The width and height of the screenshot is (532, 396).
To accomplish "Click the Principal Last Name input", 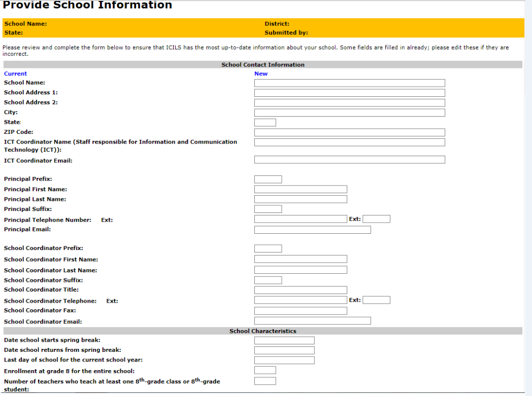I will click(x=301, y=199).
